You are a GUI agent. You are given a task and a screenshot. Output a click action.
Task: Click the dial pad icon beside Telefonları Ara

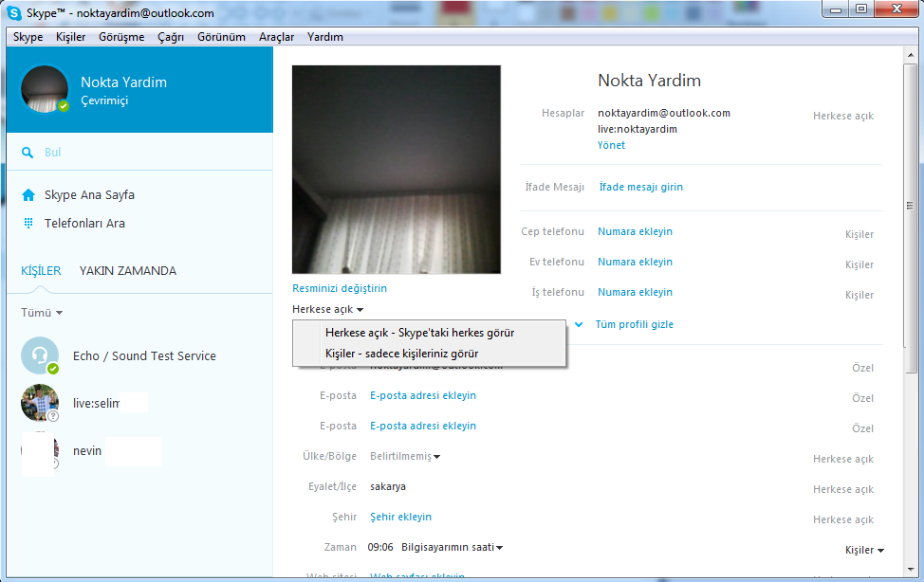click(28, 224)
